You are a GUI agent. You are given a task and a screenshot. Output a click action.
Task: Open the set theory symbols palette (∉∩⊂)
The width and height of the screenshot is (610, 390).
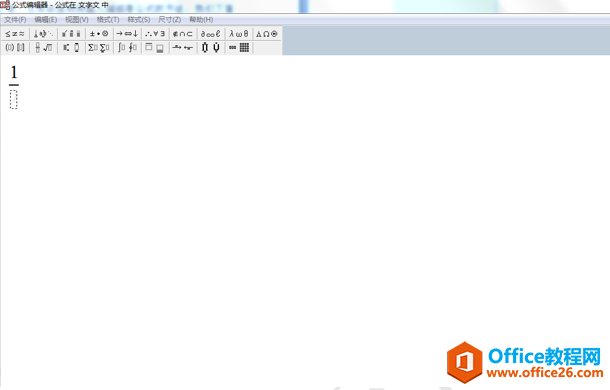[183, 34]
